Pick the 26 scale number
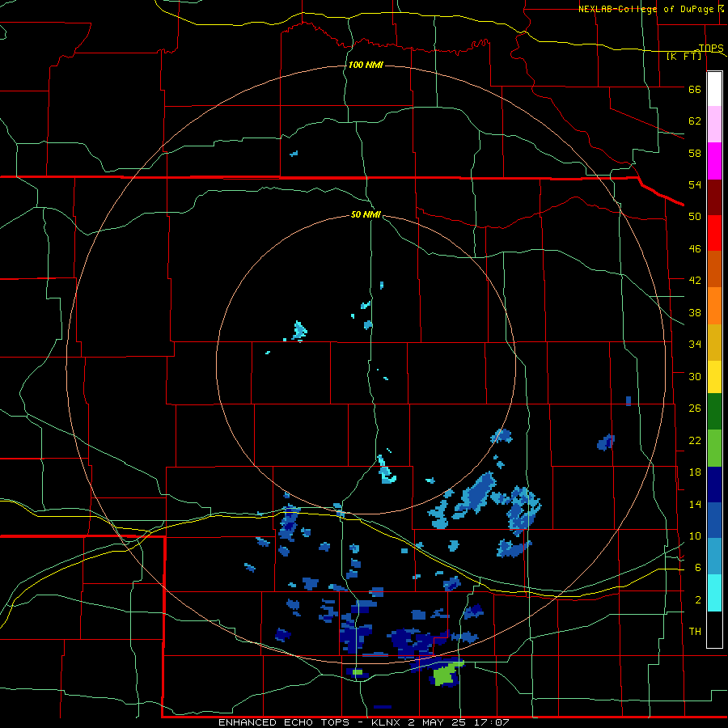The image size is (728, 728). coord(695,408)
